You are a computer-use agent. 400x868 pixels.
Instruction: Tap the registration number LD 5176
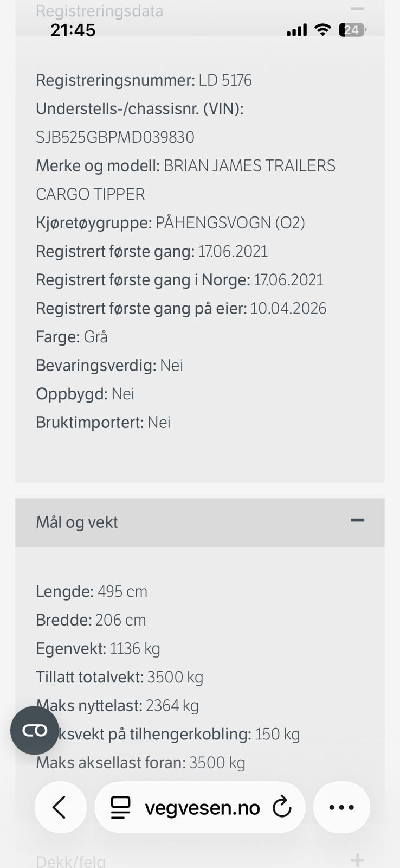(x=225, y=80)
